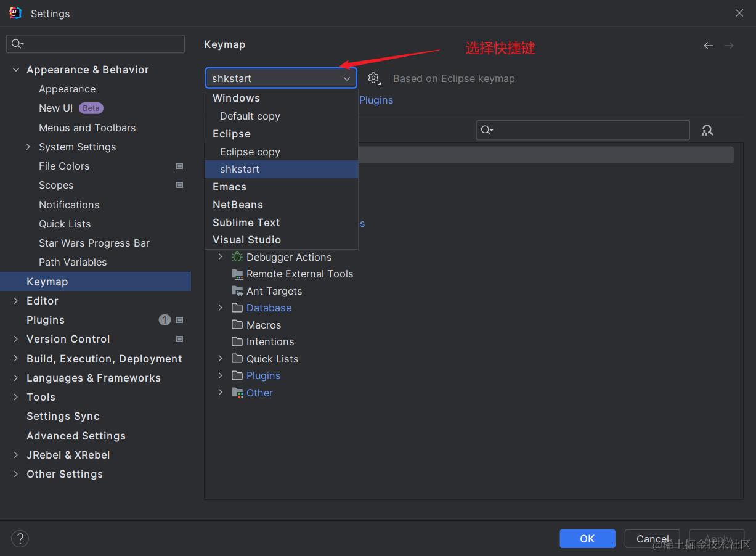Image resolution: width=756 pixels, height=556 pixels.
Task: Click the Other folder icon
Action: (237, 393)
